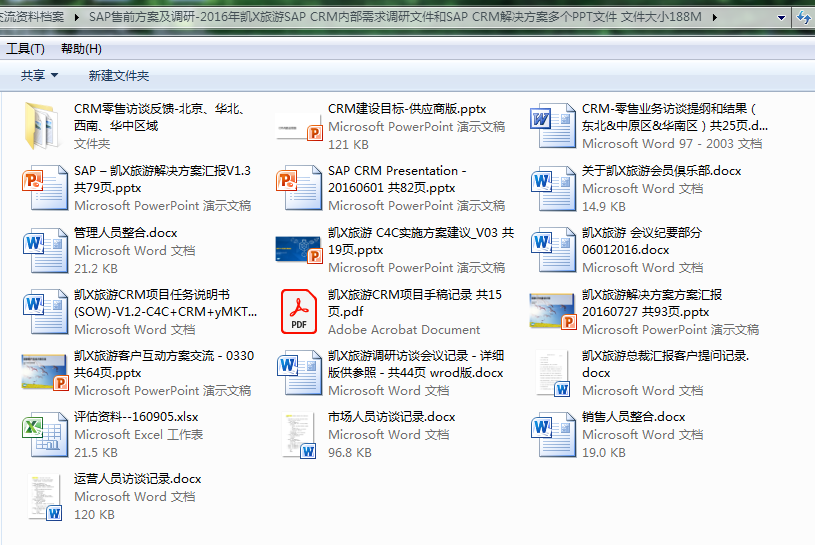Click the 19.0 KB size text
This screenshot has height=545, width=815.
point(603,453)
